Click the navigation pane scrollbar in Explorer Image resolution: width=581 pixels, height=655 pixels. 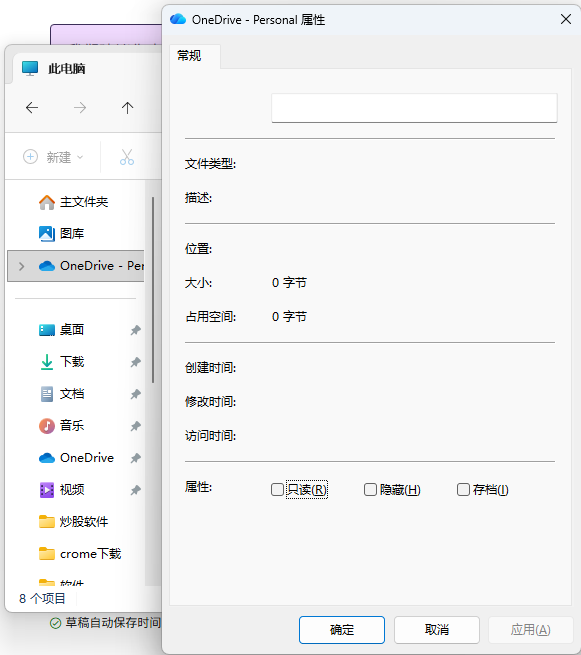[153, 290]
